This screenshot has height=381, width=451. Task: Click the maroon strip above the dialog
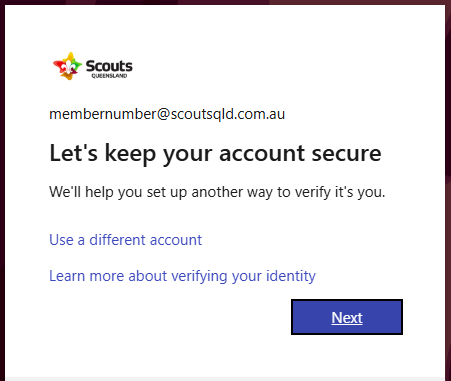(x=225, y=2)
